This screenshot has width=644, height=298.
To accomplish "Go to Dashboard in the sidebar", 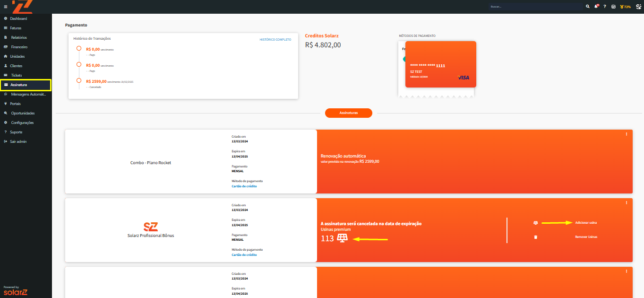I will click(x=19, y=18).
